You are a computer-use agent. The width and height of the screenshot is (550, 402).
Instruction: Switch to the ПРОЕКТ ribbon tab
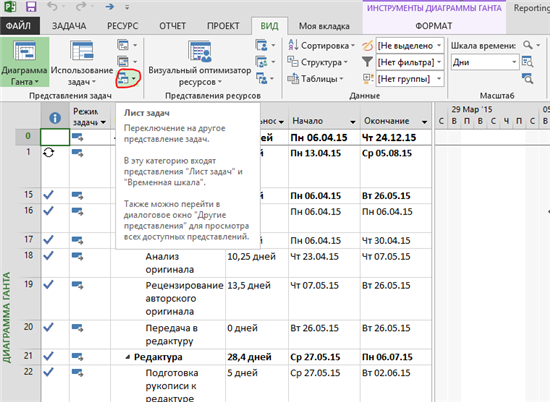[x=223, y=26]
